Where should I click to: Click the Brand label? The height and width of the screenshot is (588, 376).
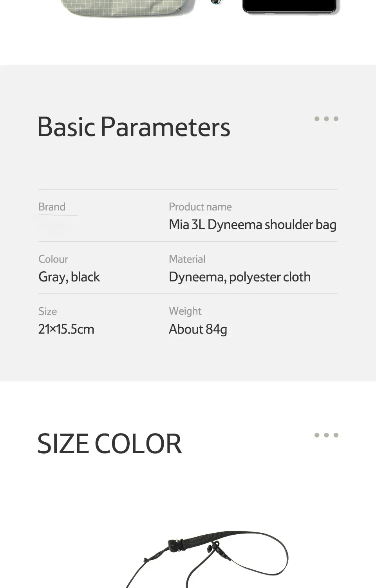[x=52, y=207]
